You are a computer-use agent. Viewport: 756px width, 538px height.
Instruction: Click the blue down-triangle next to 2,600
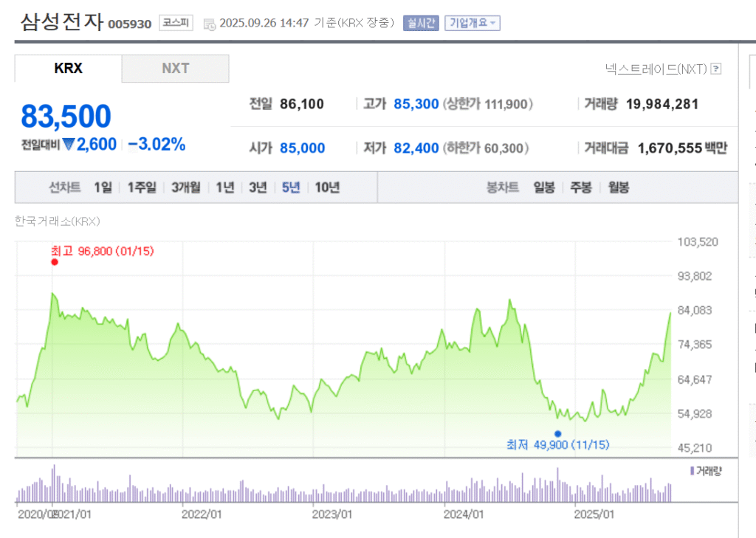(x=69, y=145)
